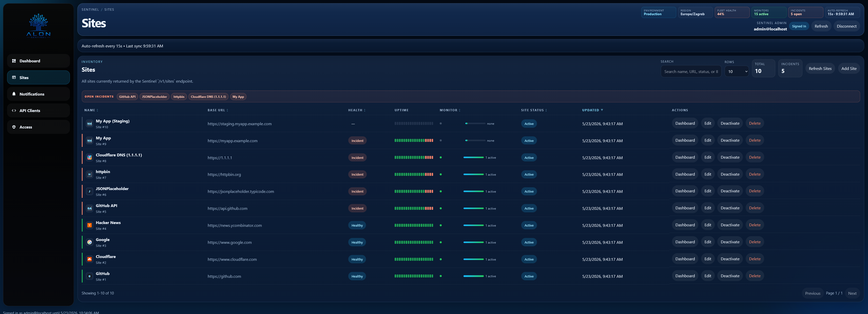
Task: Click the API Clients code brackets icon
Action: tap(14, 110)
